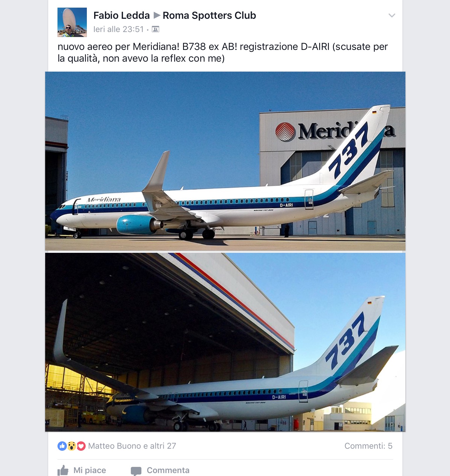
Task: Expand the post options chevron
Action: point(392,15)
